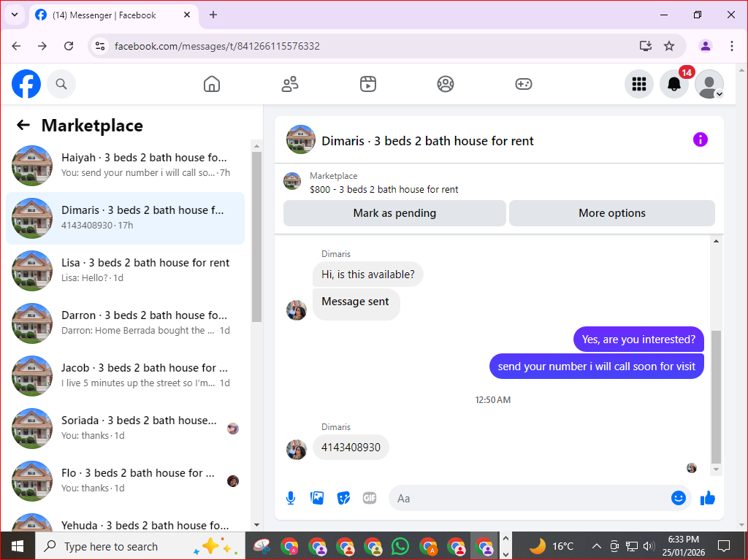Open the emoji picker smiley icon
This screenshot has width=748, height=560.
pyautogui.click(x=679, y=498)
